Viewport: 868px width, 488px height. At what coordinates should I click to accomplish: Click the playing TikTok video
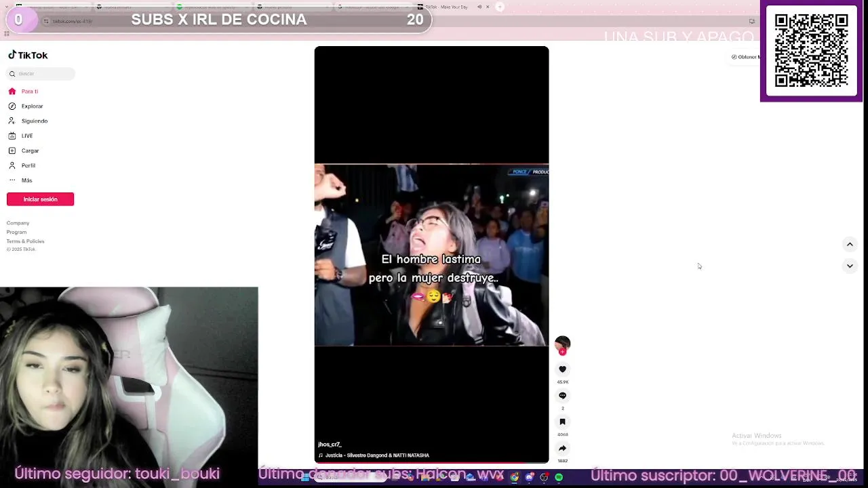point(431,254)
